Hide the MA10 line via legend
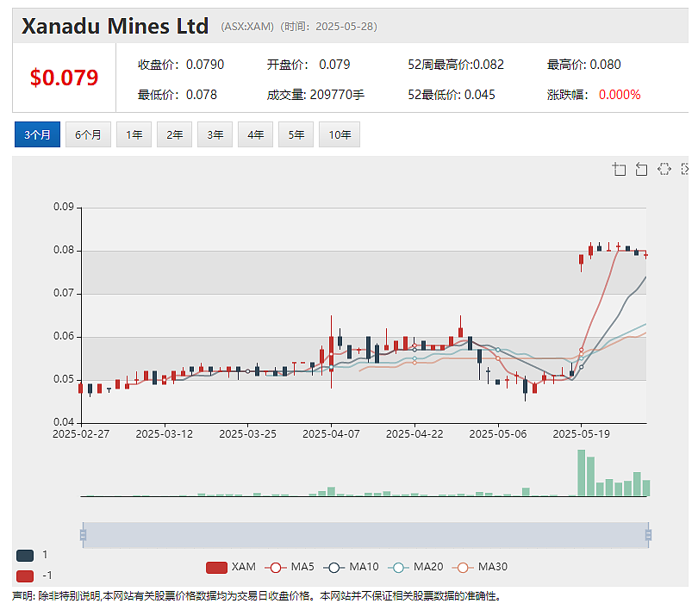 351,567
